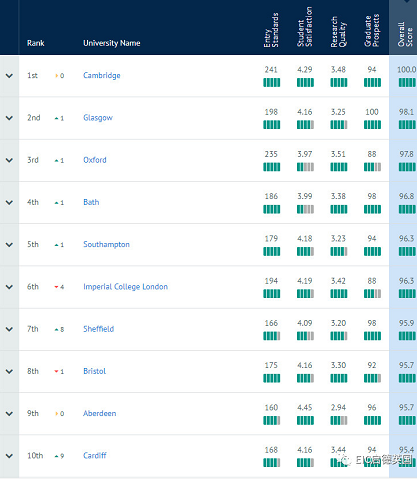Viewport: 417px width, 479px height.
Task: Click Bath's Overall Score bar indicator
Action: click(407, 209)
